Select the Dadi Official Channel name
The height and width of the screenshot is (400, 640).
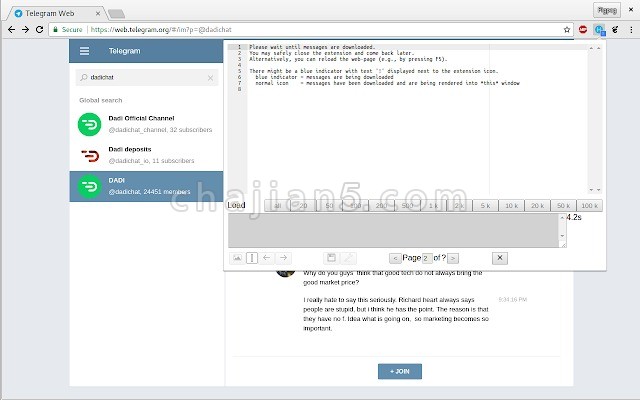click(141, 118)
